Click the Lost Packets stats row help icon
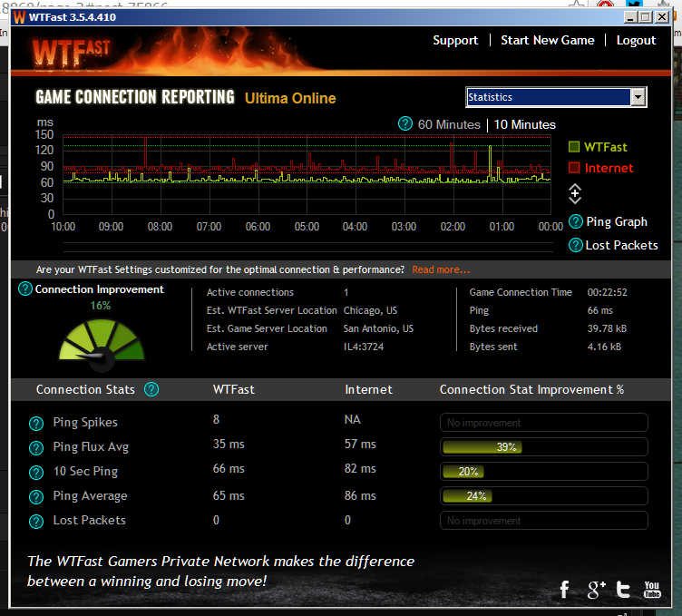 pos(36,521)
